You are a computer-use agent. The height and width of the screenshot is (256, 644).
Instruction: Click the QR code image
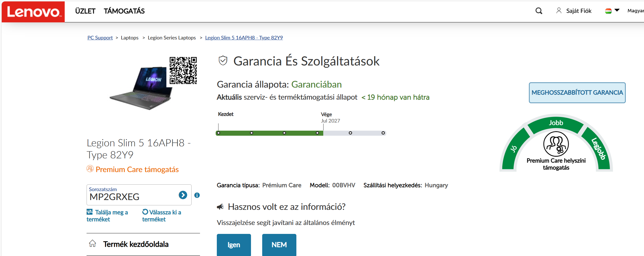coord(183,71)
